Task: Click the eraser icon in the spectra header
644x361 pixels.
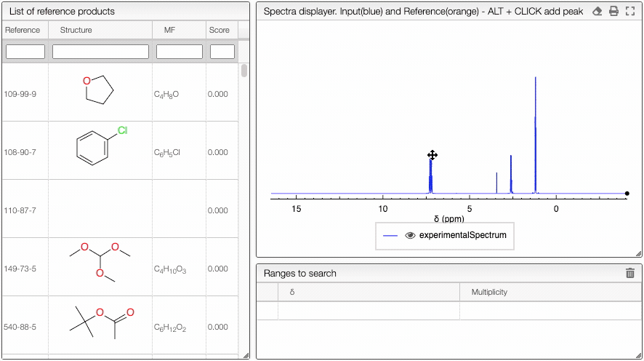Action: tap(597, 11)
